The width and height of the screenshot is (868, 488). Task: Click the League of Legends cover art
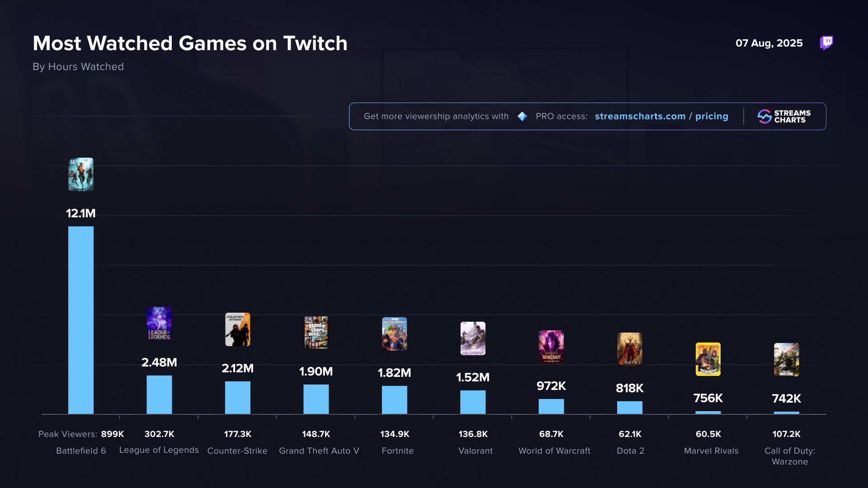click(159, 324)
